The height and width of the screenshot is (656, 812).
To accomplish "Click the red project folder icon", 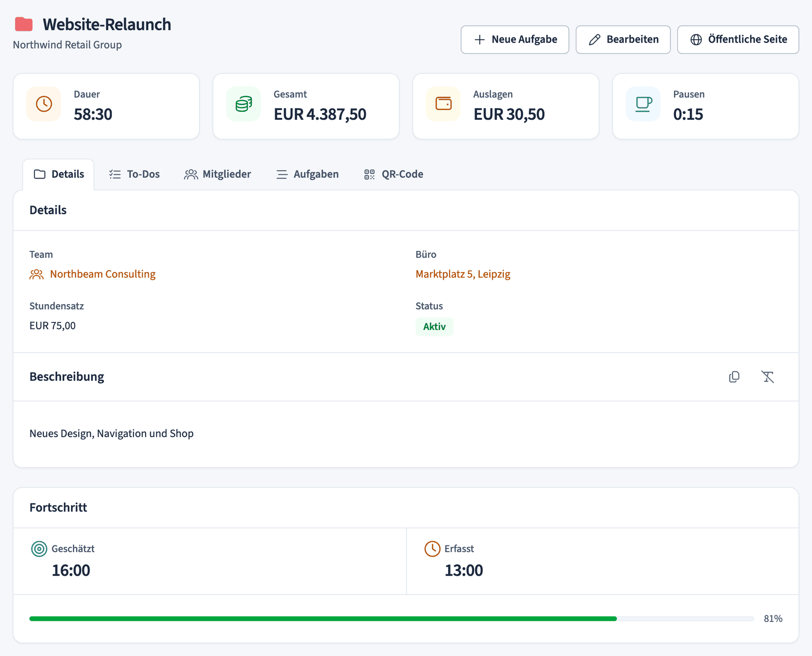I will click(x=24, y=24).
